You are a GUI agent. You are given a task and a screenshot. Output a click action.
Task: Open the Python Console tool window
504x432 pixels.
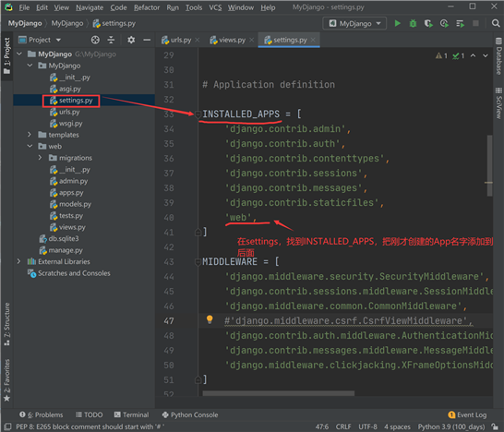pos(190,414)
